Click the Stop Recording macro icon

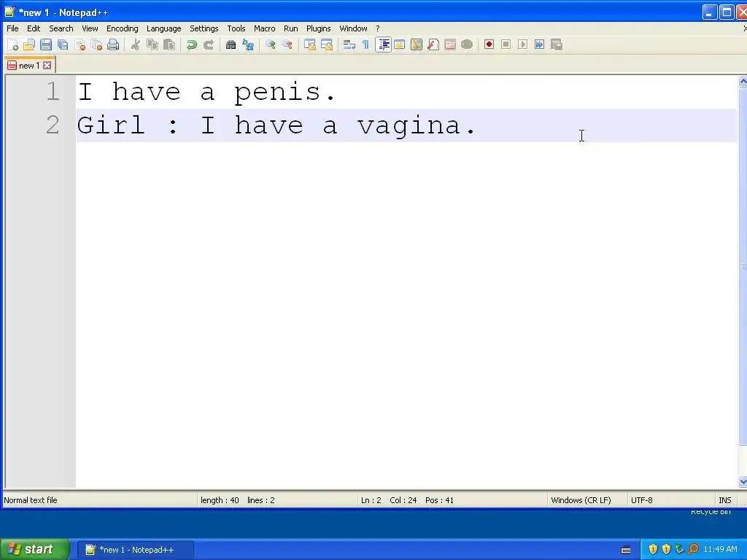point(506,44)
